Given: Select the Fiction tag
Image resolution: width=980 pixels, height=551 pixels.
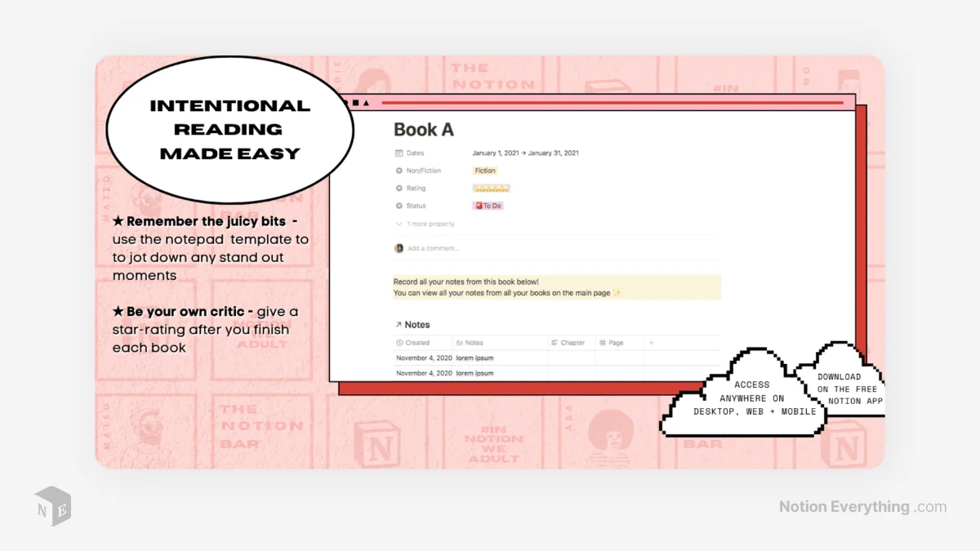Looking at the screenshot, I should tap(485, 170).
